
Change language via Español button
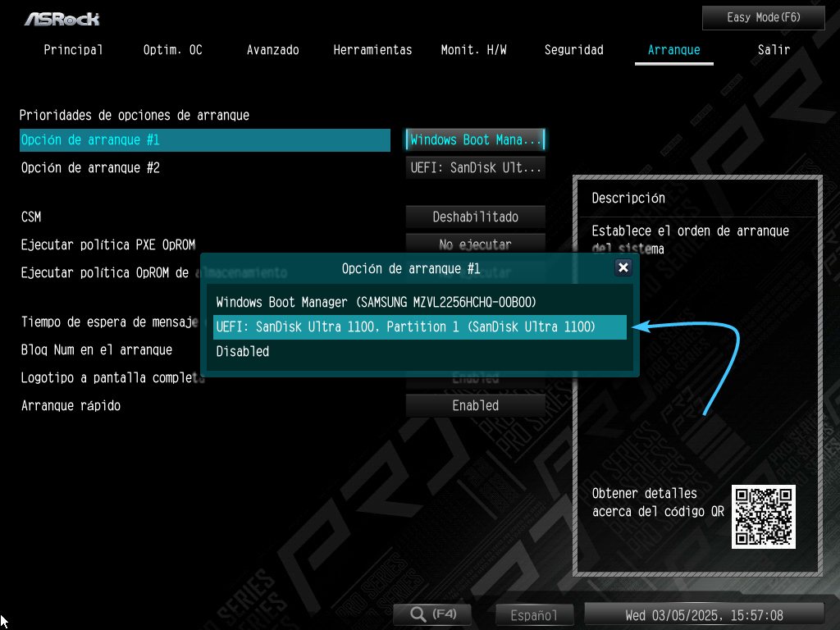(534, 615)
